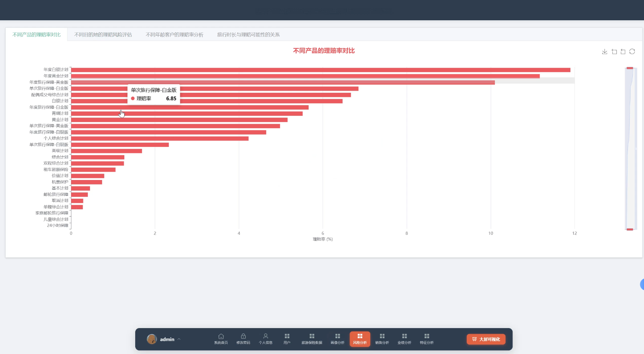
Task: Click the area zoom toolbox icon
Action: [x=614, y=51]
